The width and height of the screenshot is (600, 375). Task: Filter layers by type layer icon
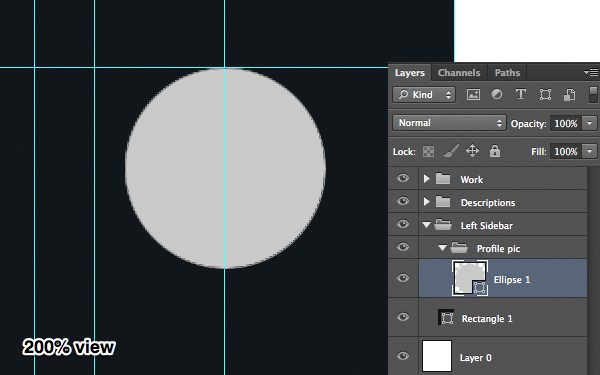[521, 95]
